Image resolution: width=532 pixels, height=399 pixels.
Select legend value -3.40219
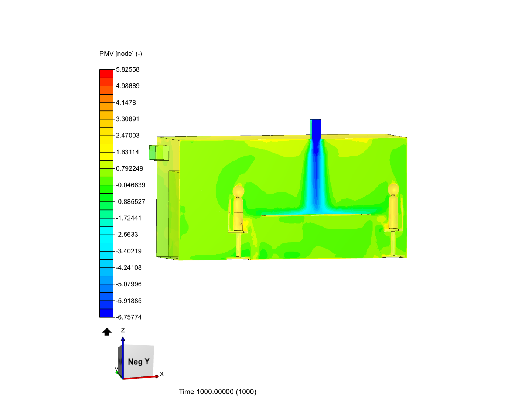[x=129, y=251]
